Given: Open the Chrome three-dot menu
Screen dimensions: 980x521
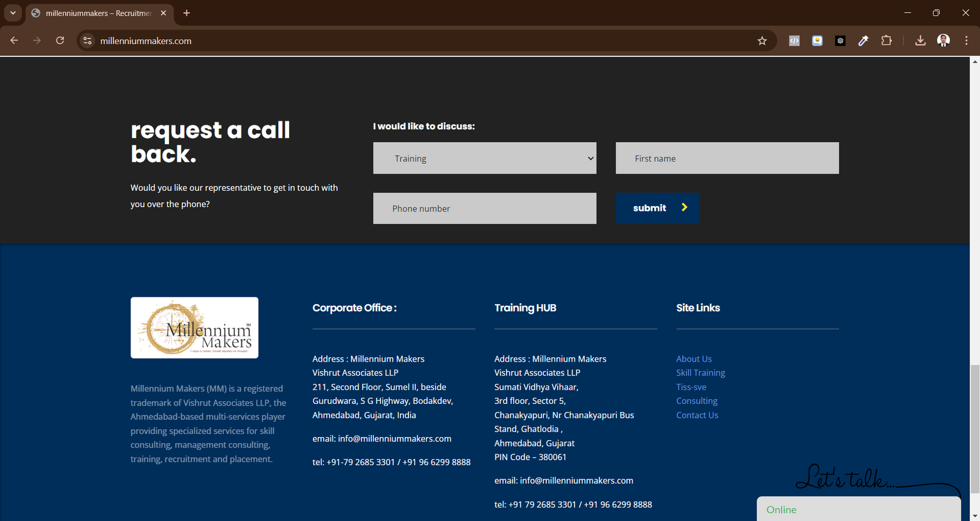Looking at the screenshot, I should (967, 41).
